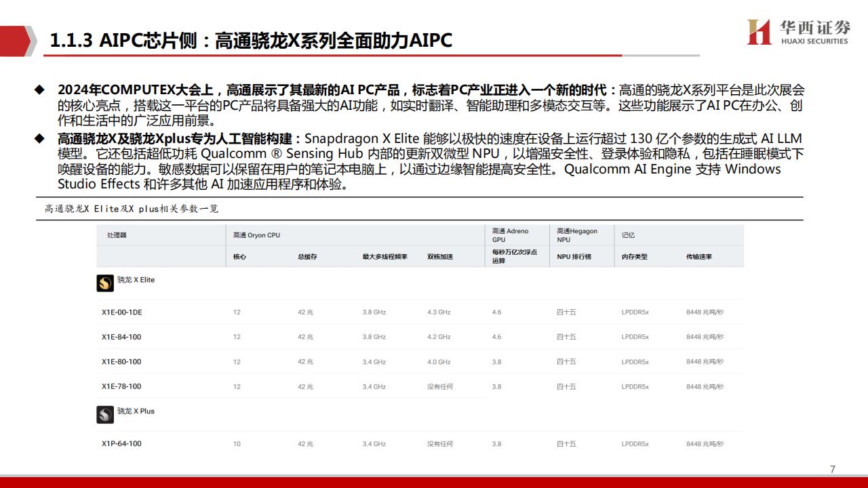Click the 双核加速 sub-header
Image resolution: width=868 pixels, height=488 pixels.
click(x=440, y=257)
